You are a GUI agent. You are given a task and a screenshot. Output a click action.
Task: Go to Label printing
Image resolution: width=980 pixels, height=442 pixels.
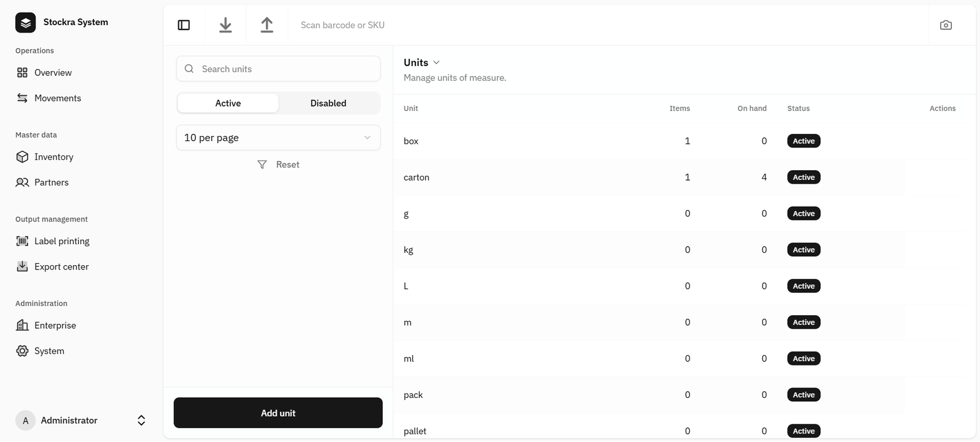[x=61, y=241]
